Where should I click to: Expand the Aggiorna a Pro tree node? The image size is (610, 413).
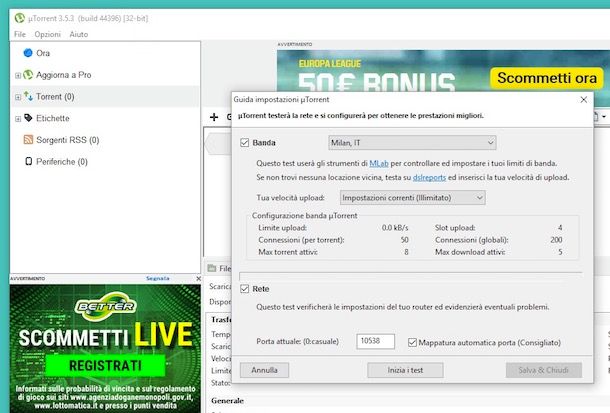pyautogui.click(x=18, y=75)
